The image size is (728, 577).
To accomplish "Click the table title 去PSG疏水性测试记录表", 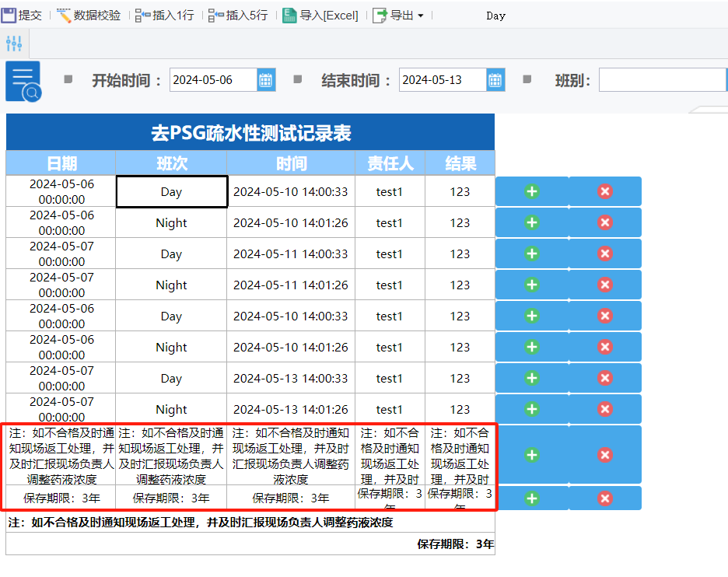I will coord(250,133).
